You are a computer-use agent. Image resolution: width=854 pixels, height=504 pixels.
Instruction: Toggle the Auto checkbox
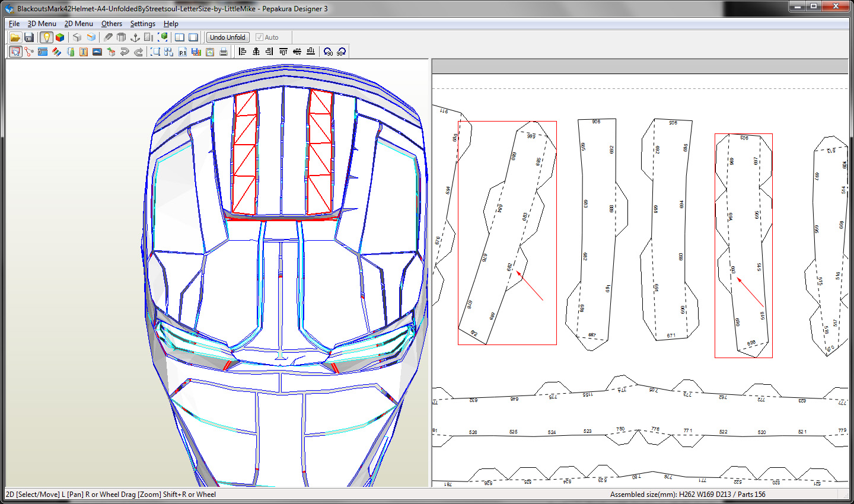266,37
